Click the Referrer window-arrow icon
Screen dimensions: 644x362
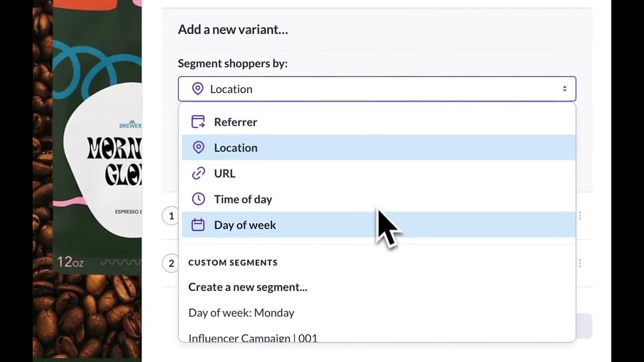pyautogui.click(x=198, y=122)
